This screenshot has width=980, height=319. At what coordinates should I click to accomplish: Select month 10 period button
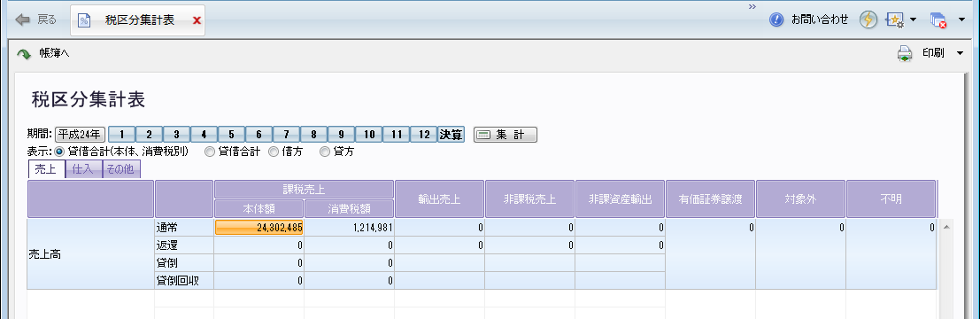tap(369, 135)
